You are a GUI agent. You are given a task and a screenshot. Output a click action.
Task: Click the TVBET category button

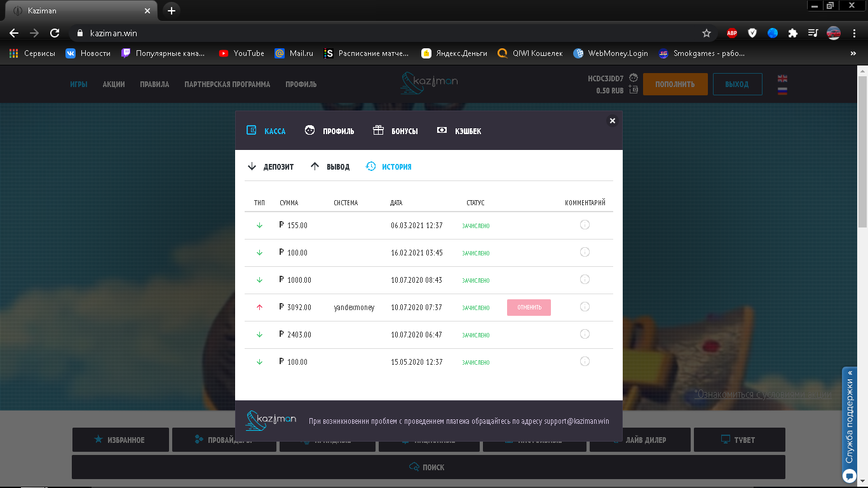tap(740, 440)
